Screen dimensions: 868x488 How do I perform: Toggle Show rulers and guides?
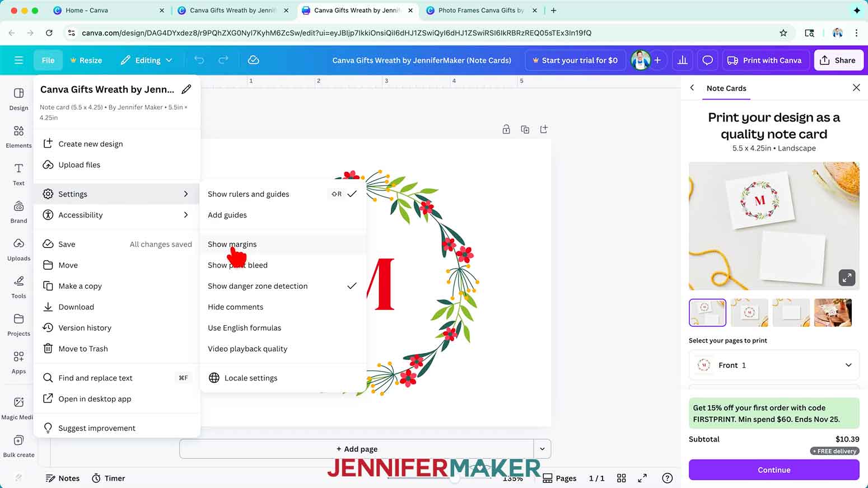point(282,194)
